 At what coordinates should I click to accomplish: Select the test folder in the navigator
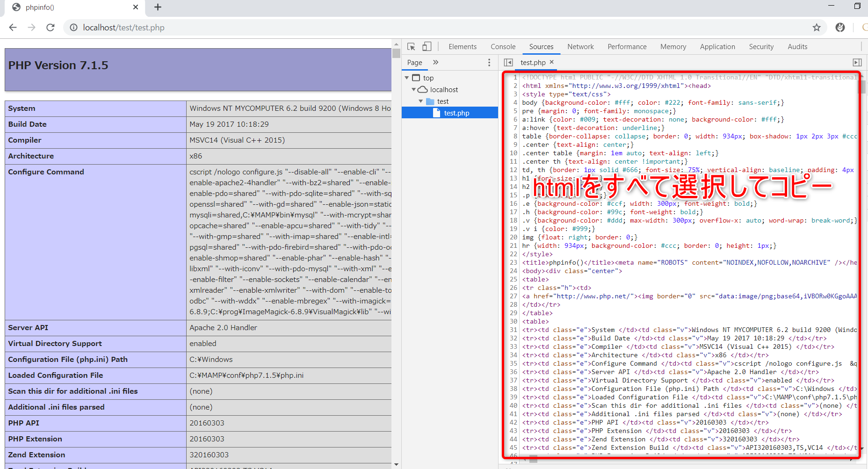point(443,101)
